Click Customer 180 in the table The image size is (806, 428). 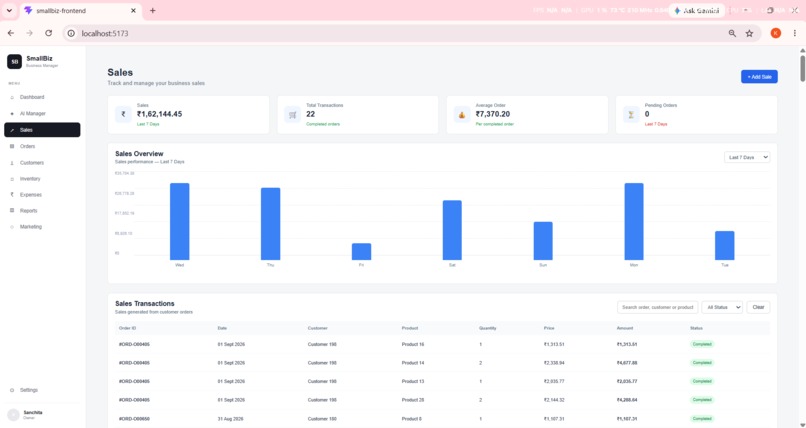click(x=322, y=419)
